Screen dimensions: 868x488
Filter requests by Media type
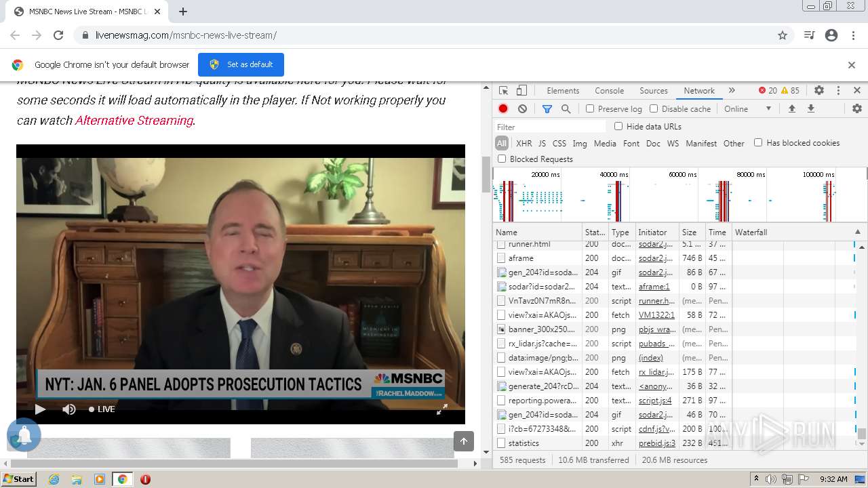605,143
